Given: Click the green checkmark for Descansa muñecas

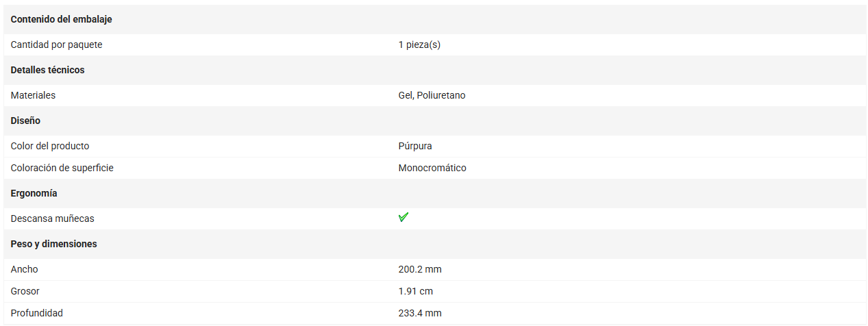Looking at the screenshot, I should [x=404, y=217].
